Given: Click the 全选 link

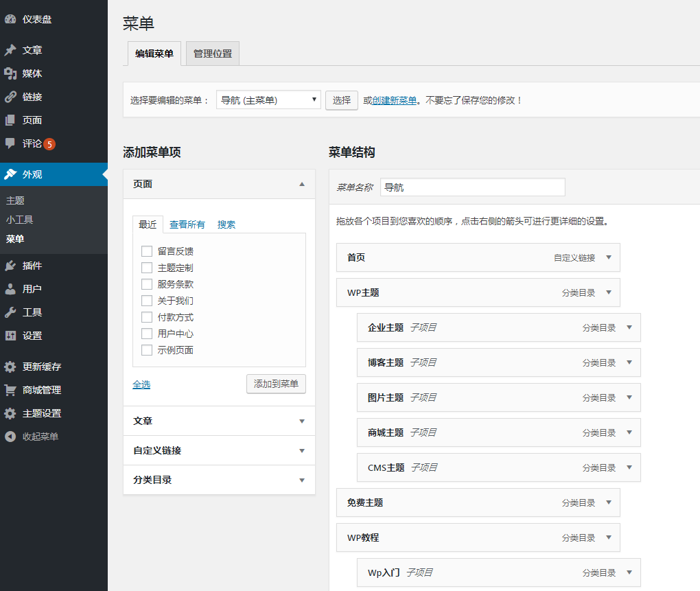Looking at the screenshot, I should pos(141,384).
